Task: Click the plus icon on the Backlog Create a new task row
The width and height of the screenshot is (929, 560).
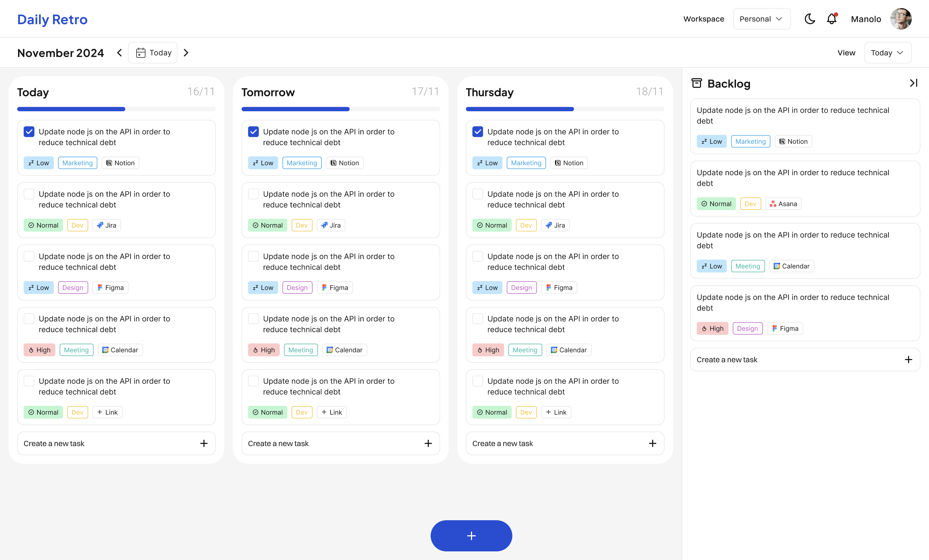Action: [x=908, y=360]
